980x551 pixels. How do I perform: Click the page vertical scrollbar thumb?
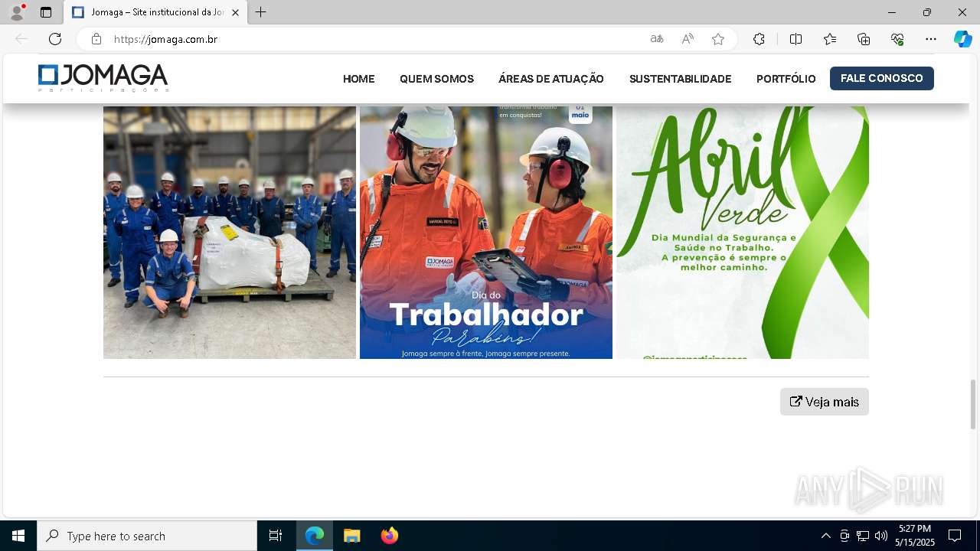[x=973, y=404]
